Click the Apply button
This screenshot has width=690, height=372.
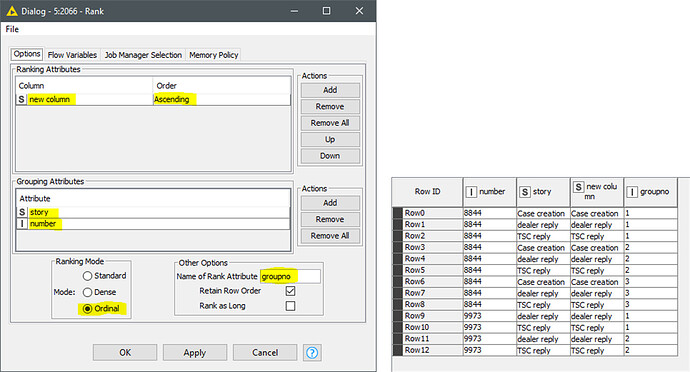195,353
